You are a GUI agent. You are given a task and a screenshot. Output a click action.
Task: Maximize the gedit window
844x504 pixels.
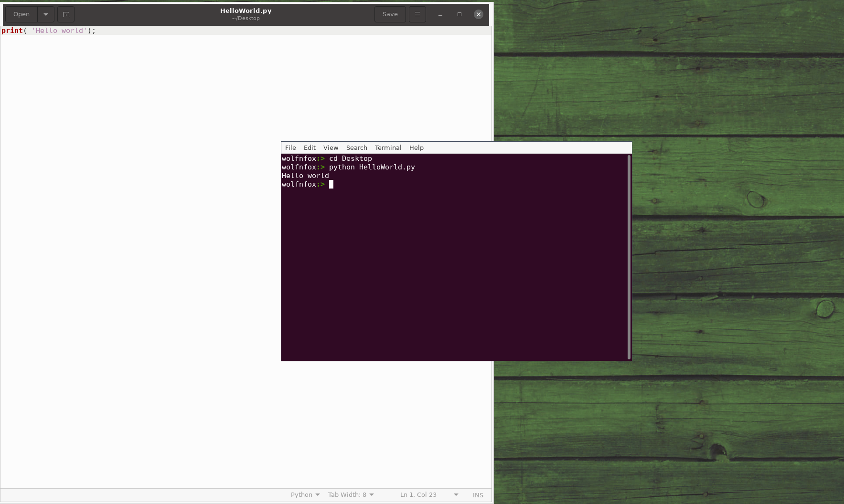pos(459,14)
